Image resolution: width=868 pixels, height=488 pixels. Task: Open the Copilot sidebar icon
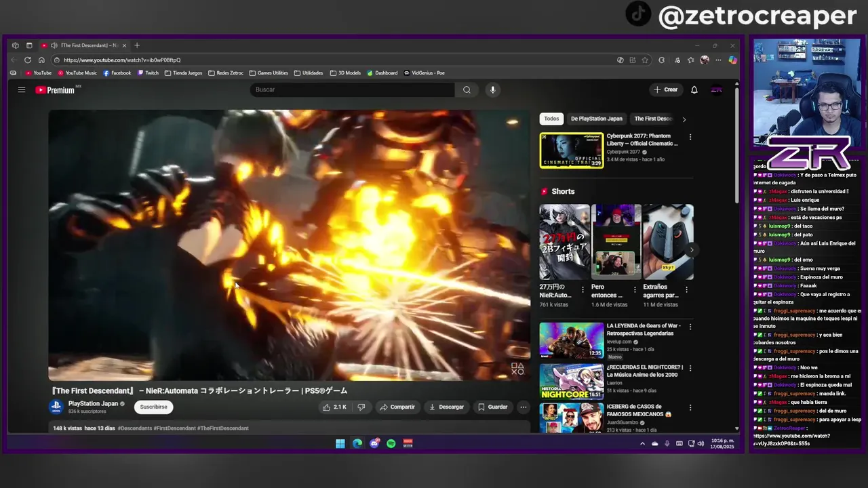732,60
